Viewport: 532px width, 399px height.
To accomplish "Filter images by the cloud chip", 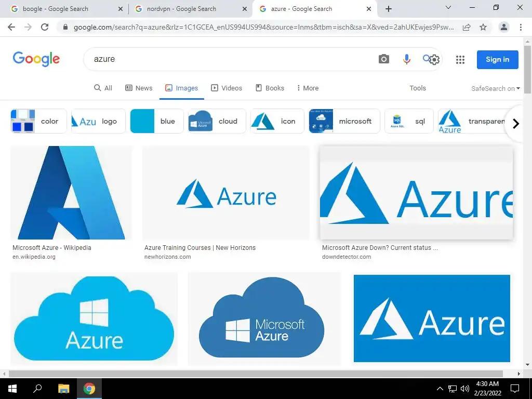I will click(x=217, y=121).
